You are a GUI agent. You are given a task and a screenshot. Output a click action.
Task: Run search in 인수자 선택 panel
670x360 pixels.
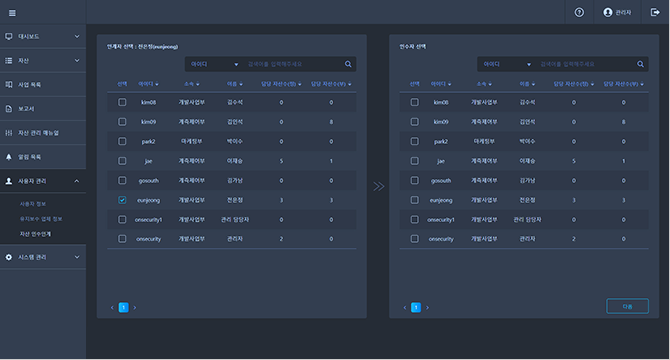coord(641,64)
